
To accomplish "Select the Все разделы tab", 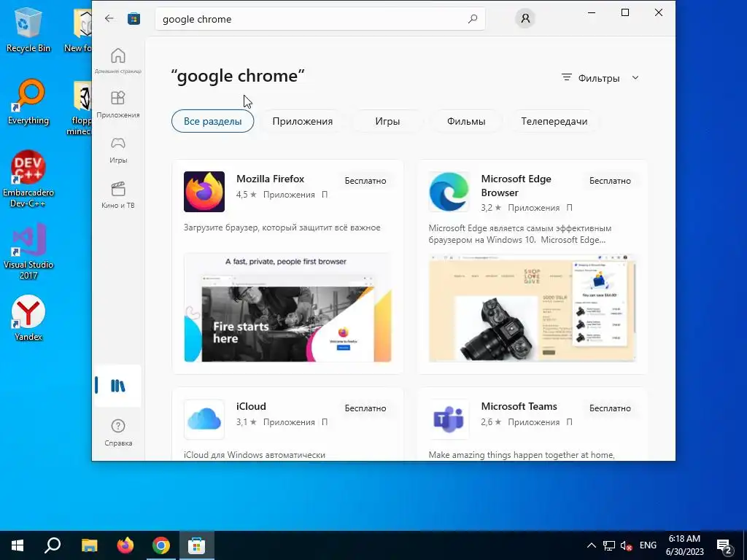I will (x=212, y=121).
